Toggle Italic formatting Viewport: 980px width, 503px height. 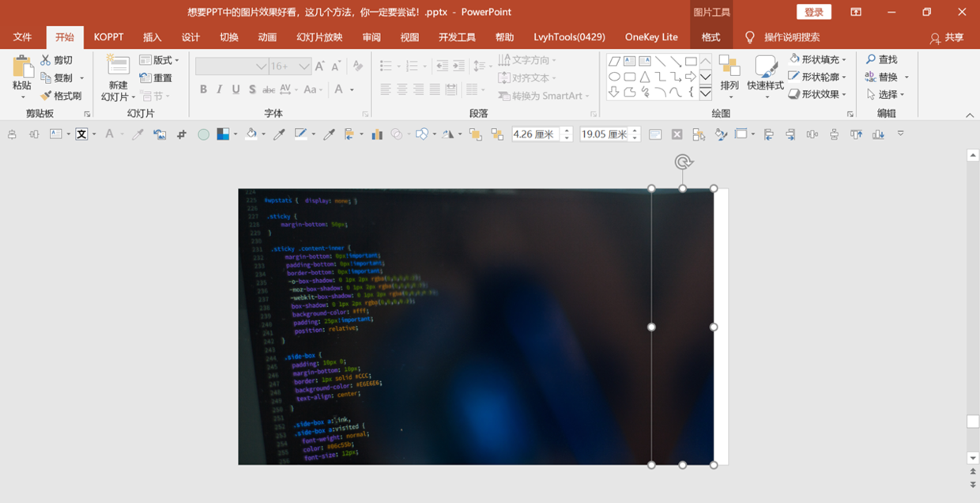click(219, 89)
